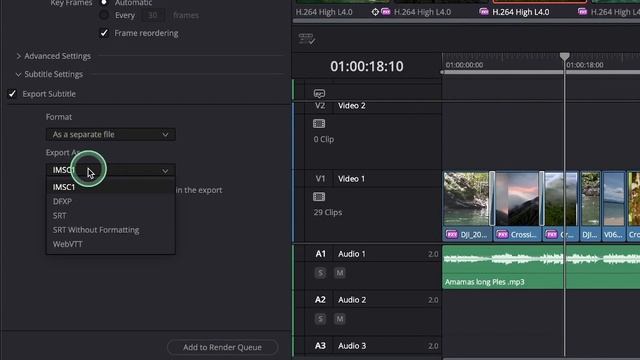Solo the Audio 1 track
Viewport: 640px width, 360px height.
320,273
